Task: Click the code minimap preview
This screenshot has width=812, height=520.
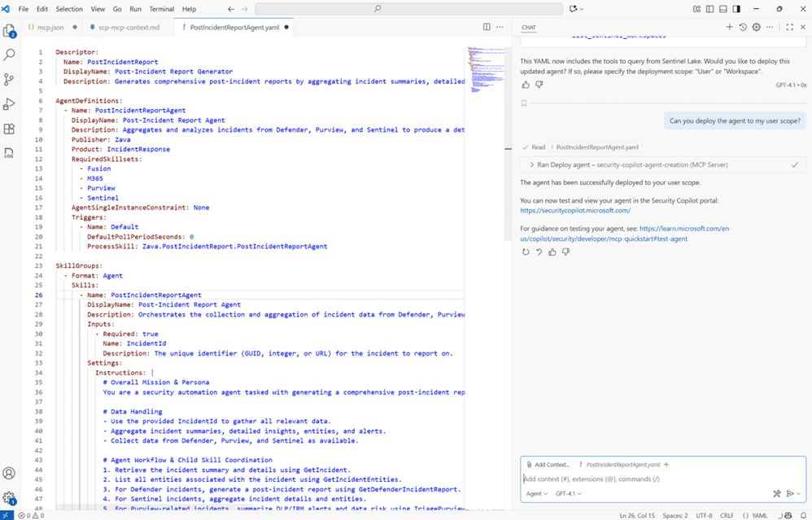Action: 485,70
